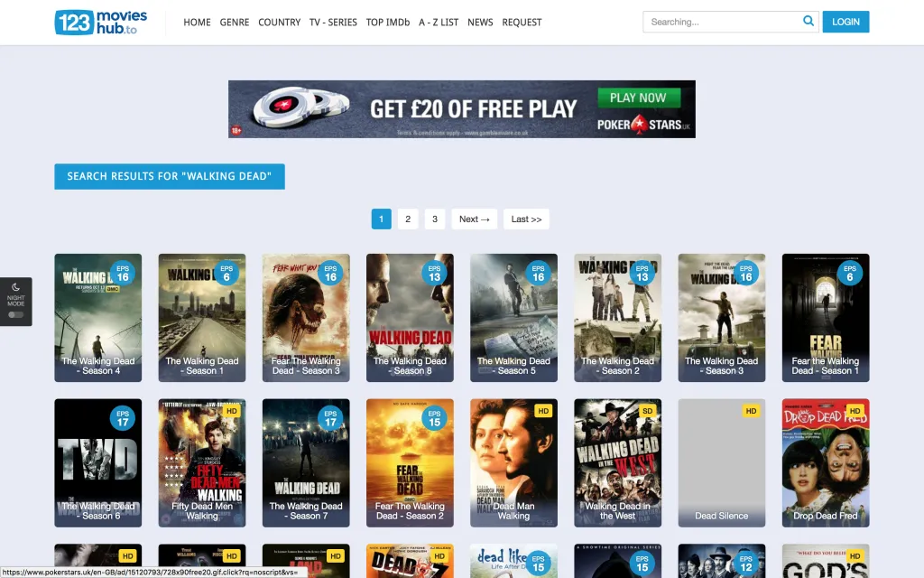Click EPS 17 badge on Walking Dead Season 7
924x578 pixels.
click(x=330, y=418)
